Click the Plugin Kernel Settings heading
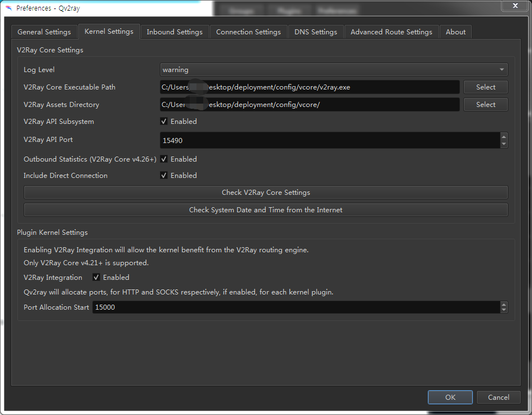Screen dimensions: 532x415 [52, 233]
